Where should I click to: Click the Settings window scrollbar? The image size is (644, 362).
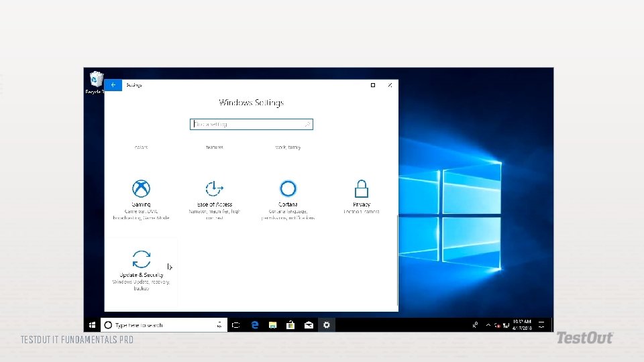397,260
